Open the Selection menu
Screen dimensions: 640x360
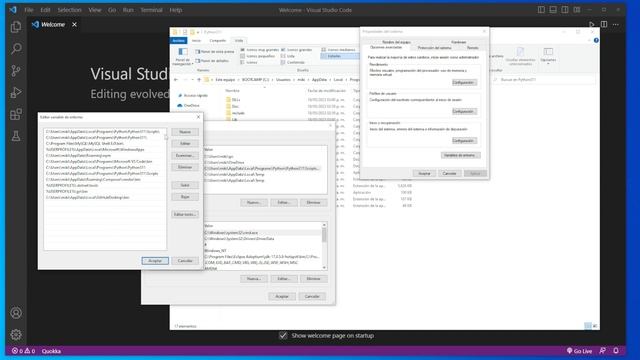[x=69, y=10]
